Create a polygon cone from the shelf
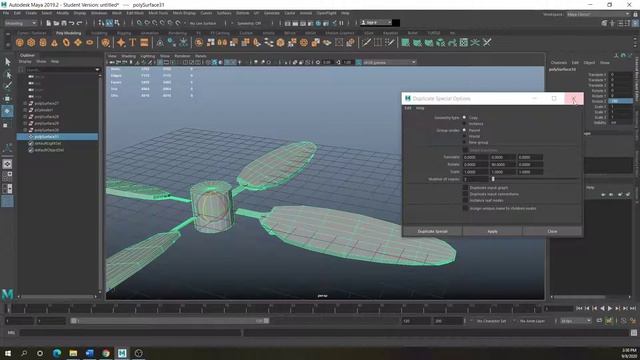This screenshot has width=640, height=360. click(54, 42)
